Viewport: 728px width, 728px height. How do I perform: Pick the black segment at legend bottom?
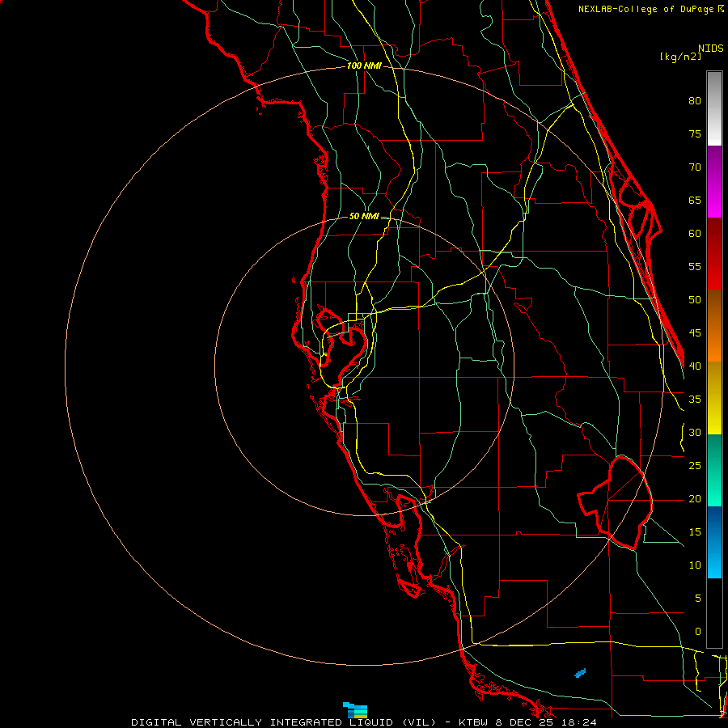click(714, 613)
